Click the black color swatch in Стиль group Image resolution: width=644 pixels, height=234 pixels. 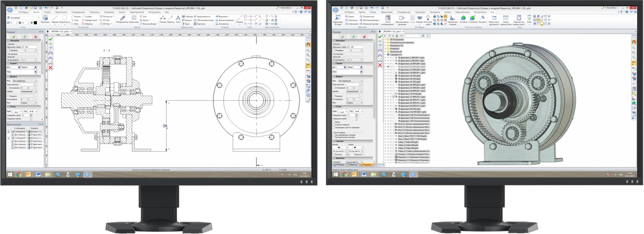click(35, 23)
